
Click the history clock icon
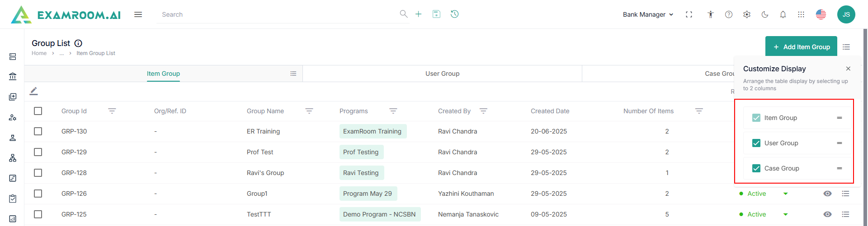(x=455, y=14)
